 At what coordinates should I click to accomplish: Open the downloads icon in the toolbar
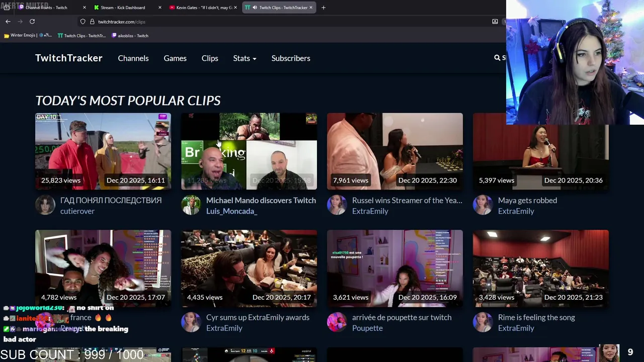click(x=495, y=22)
